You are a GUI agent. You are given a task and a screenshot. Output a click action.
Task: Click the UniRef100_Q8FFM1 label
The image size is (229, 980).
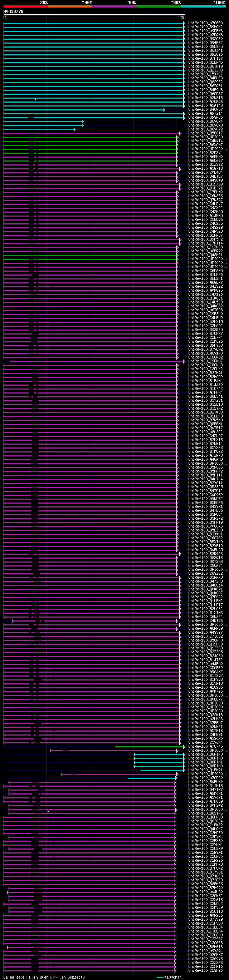205,424
